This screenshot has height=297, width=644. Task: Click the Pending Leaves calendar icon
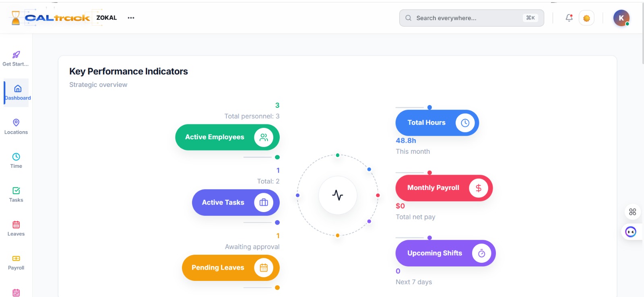click(x=264, y=268)
